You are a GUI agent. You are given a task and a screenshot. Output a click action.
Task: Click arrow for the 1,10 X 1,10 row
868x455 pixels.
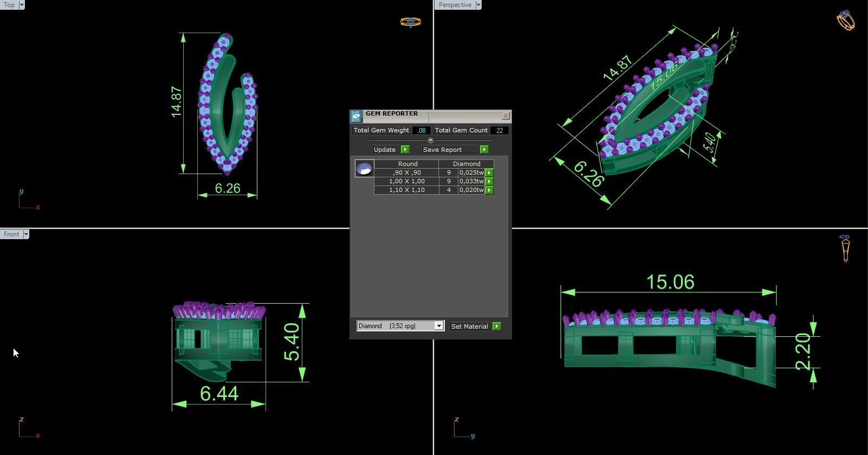(489, 190)
